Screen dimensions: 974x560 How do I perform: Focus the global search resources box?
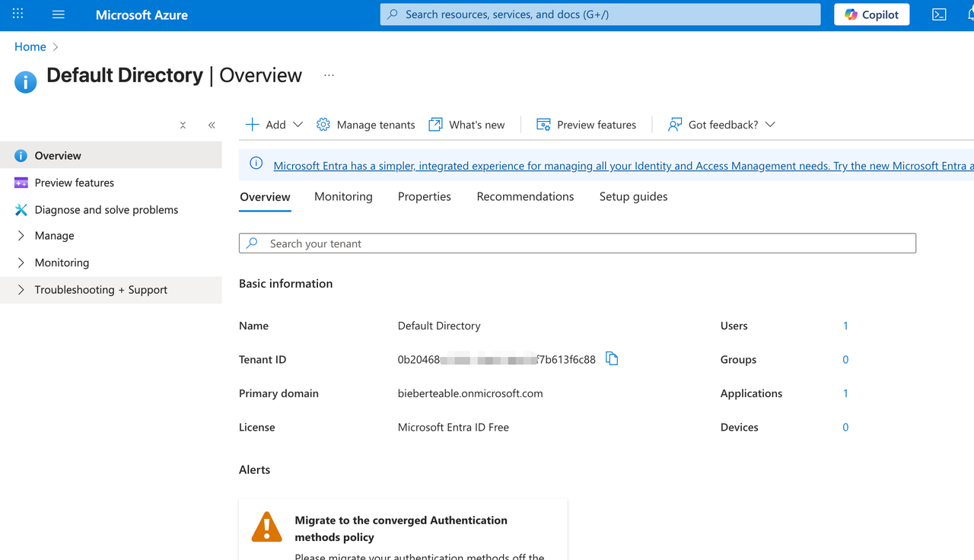[x=600, y=14]
